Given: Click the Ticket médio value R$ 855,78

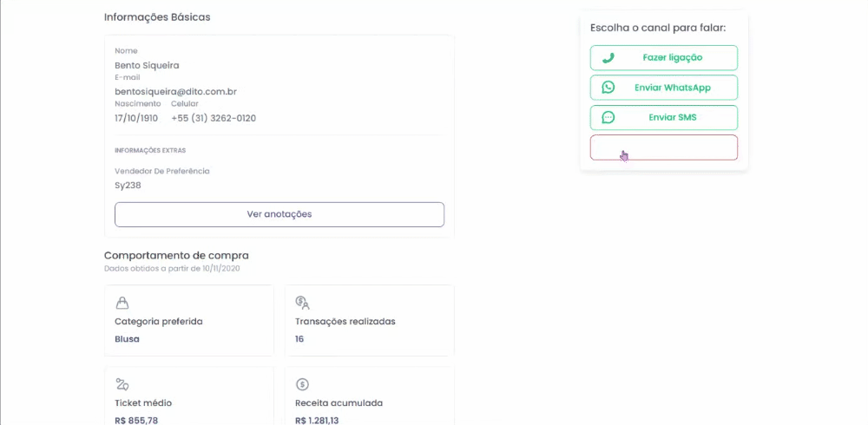Looking at the screenshot, I should pyautogui.click(x=136, y=421).
